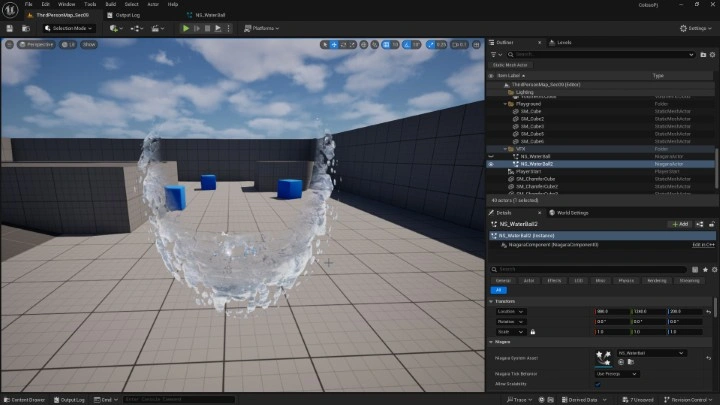Collapse the Playground folder in Outliner
Viewport: 720px width, 405px height.
(504, 103)
